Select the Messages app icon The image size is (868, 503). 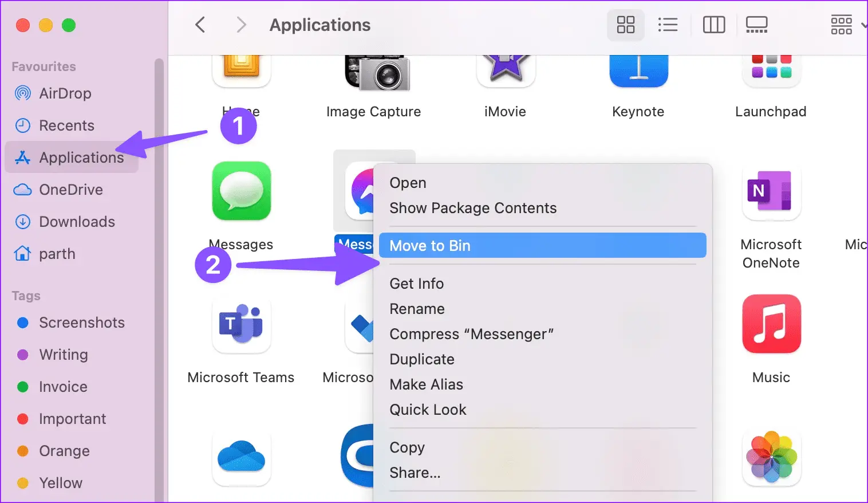point(241,191)
